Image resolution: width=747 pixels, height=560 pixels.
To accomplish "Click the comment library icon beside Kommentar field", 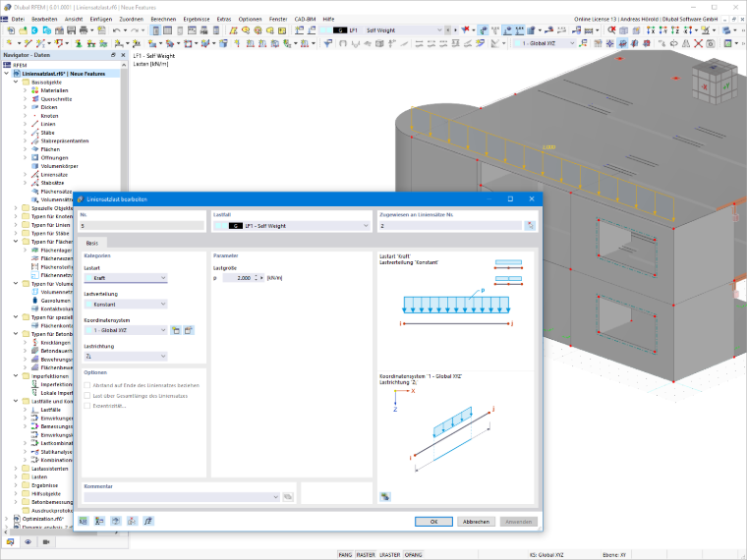I will click(x=288, y=497).
